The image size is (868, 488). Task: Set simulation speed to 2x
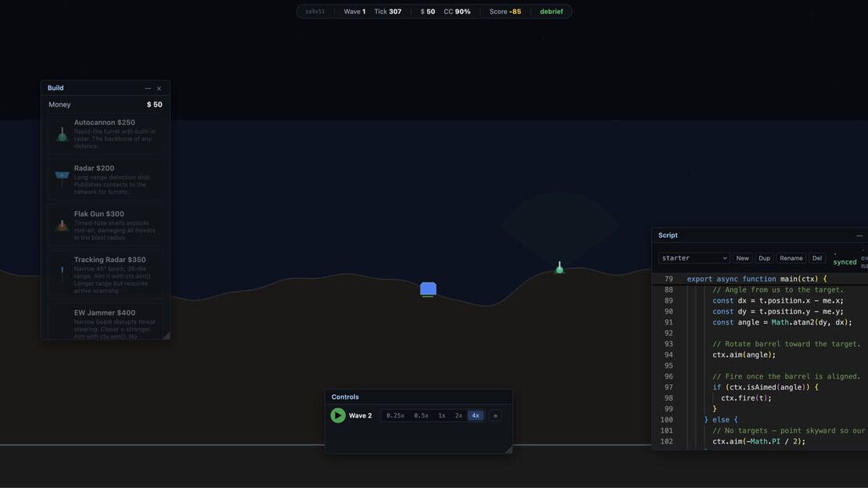[x=459, y=415]
